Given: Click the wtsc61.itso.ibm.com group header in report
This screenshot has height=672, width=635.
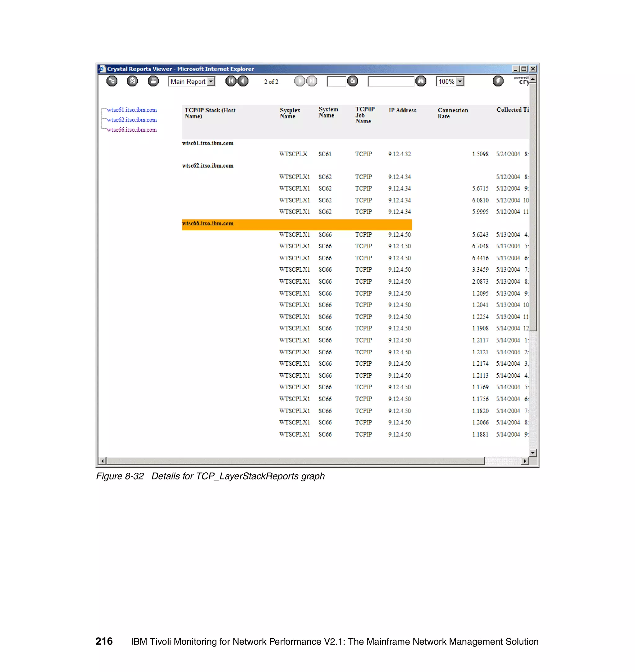Looking at the screenshot, I should (x=208, y=143).
